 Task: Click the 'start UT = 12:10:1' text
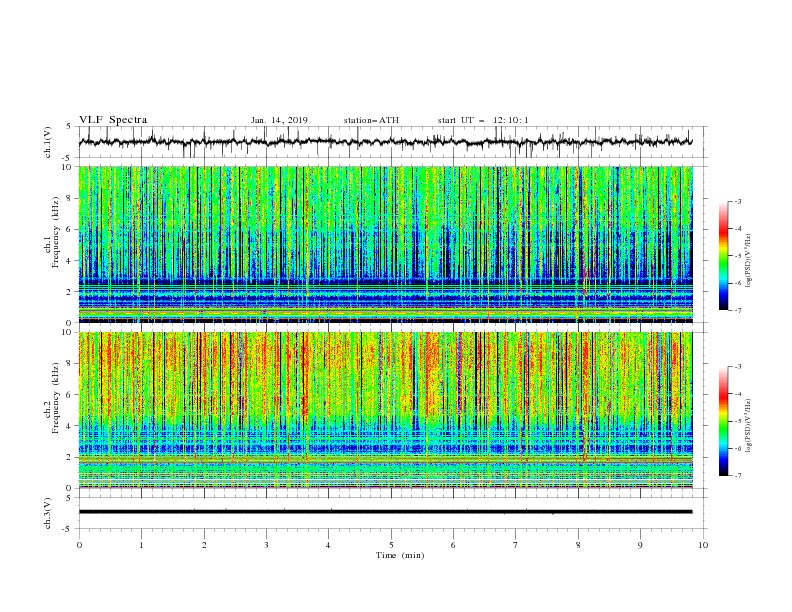pos(483,120)
